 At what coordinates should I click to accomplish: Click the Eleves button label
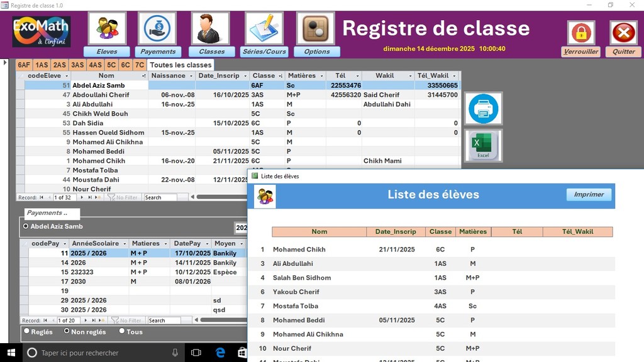tap(107, 52)
